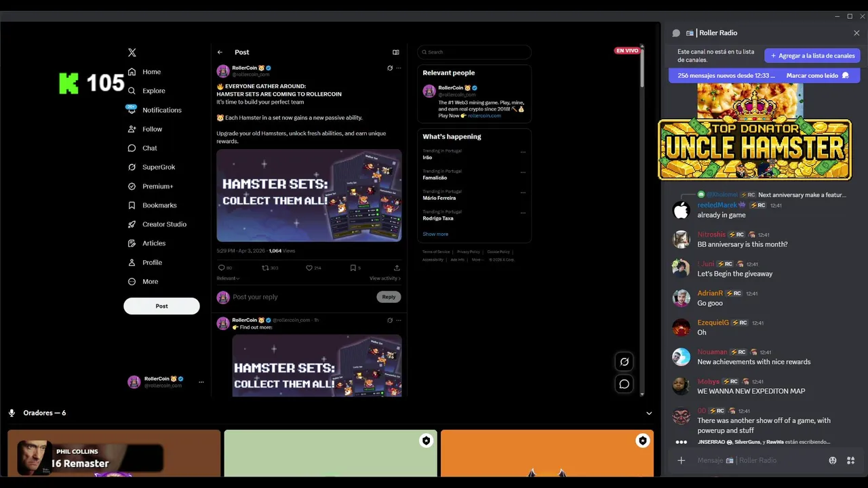Open more options for the Famalicão trend
Image resolution: width=868 pixels, height=488 pixels.
pos(523,172)
